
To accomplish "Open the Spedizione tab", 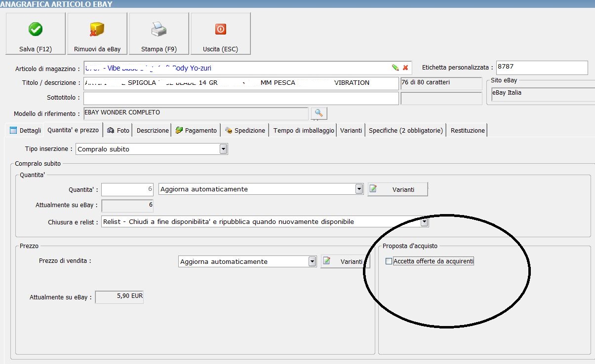I will [x=245, y=130].
